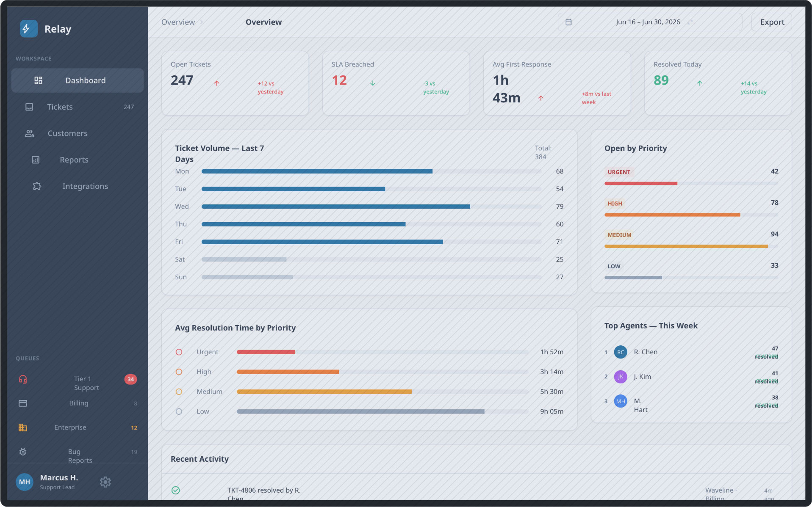Screen dimensions: 812x507
Task: Select Customers in the sidebar
Action: (x=78, y=133)
